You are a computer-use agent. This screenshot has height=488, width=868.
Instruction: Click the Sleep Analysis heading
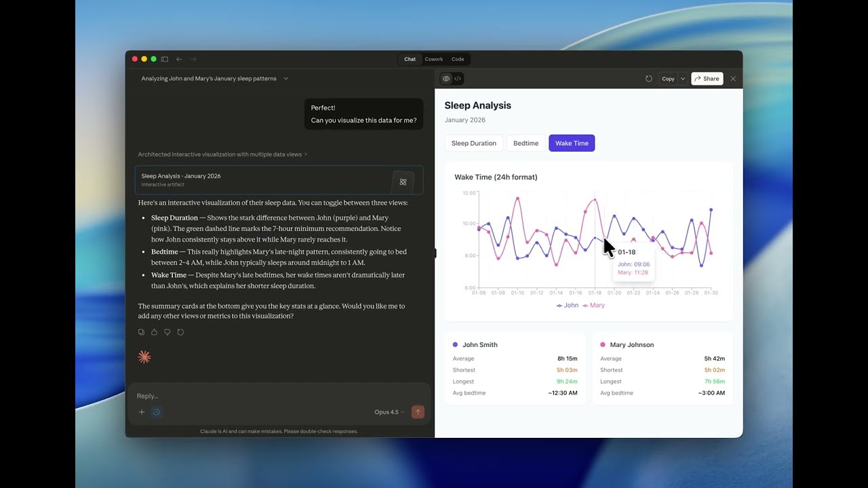point(478,105)
